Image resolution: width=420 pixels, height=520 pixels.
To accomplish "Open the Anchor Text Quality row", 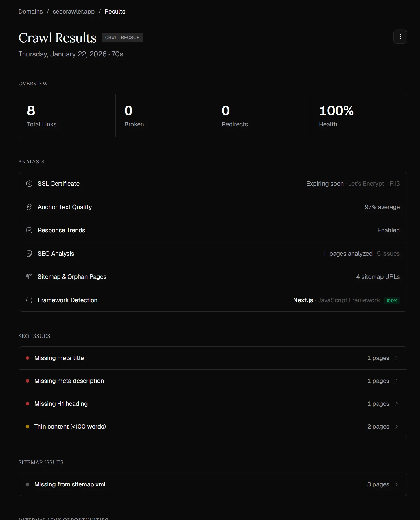I will point(213,207).
